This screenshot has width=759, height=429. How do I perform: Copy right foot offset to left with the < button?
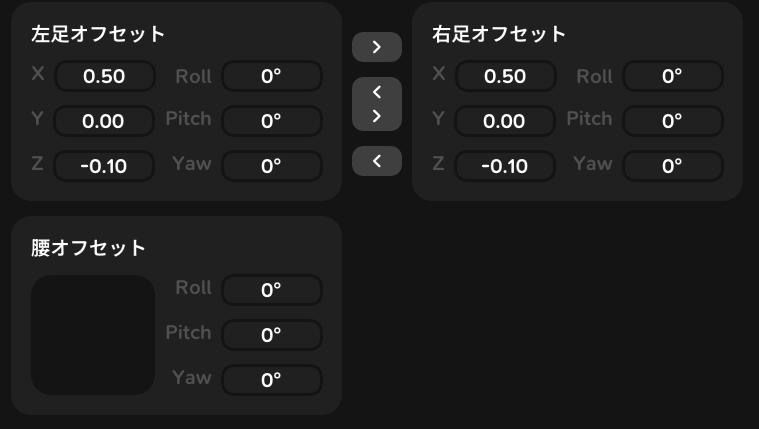[x=377, y=161]
